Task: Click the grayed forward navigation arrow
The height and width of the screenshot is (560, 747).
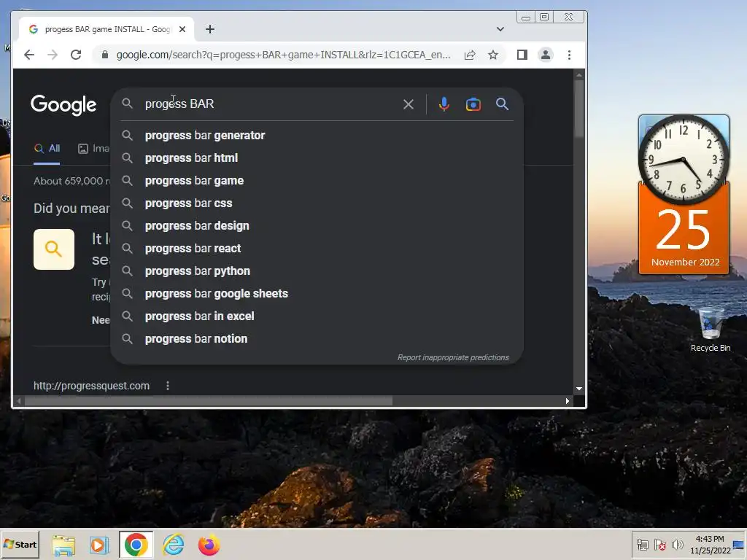Action: click(53, 55)
